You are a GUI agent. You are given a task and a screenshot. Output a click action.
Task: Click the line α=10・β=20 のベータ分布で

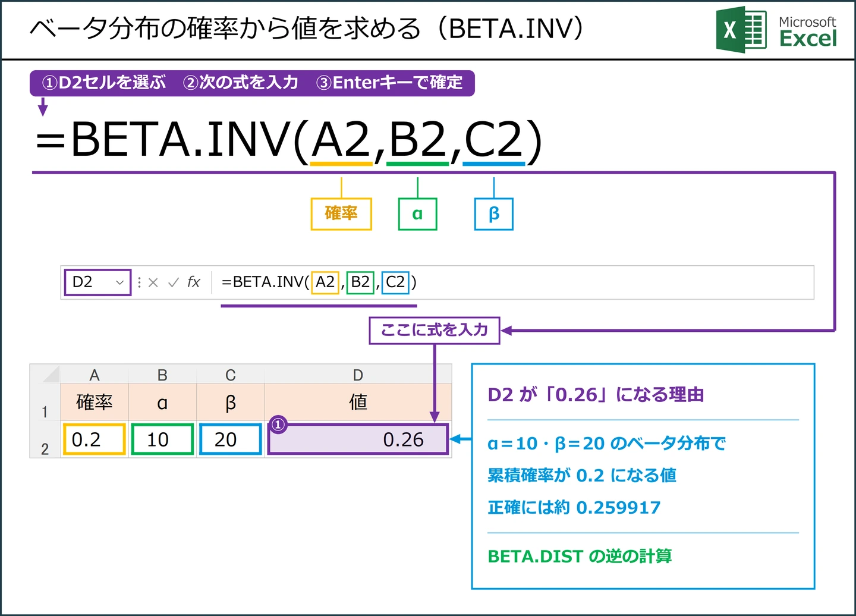point(606,443)
